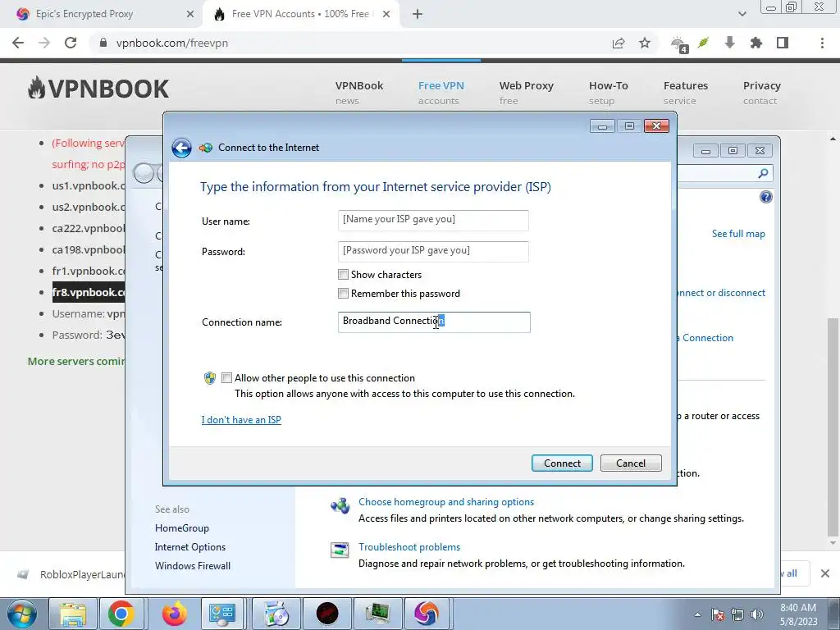Screen dimensions: 840x630
Task: Switch to Chrome in the taskbar
Action: tap(121, 614)
